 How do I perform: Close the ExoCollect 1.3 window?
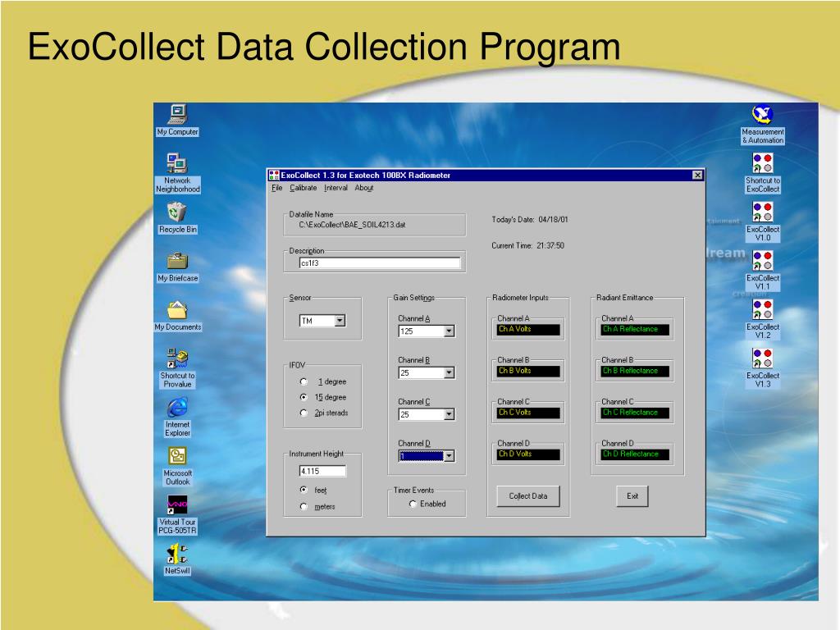click(x=697, y=176)
